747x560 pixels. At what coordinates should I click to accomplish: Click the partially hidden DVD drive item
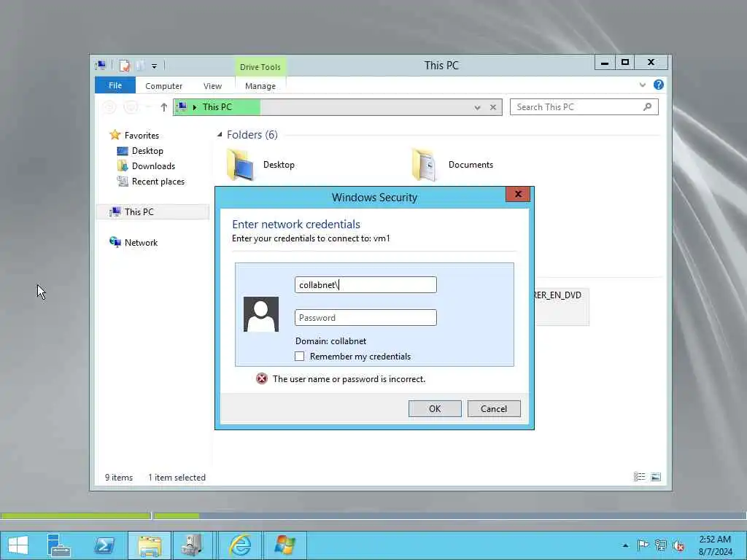(x=561, y=306)
